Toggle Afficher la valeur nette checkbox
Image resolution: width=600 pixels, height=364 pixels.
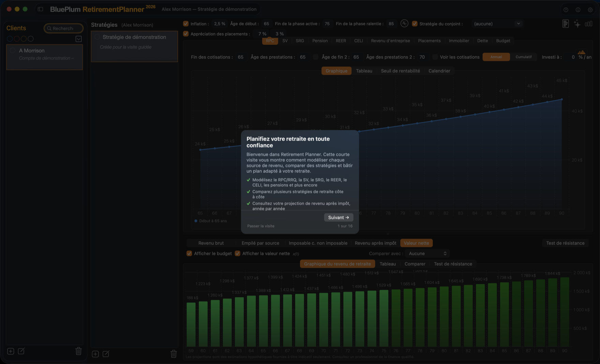coord(238,253)
